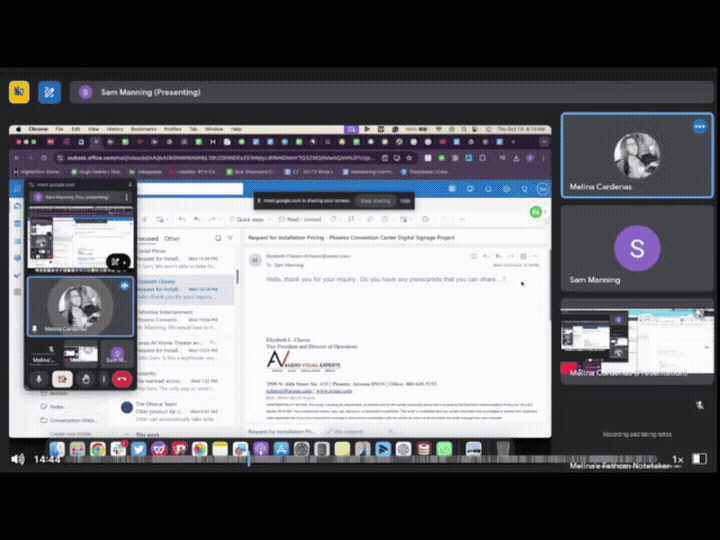720x540 pixels.
Task: Open more actions ellipsis in message header
Action: pyautogui.click(x=535, y=256)
